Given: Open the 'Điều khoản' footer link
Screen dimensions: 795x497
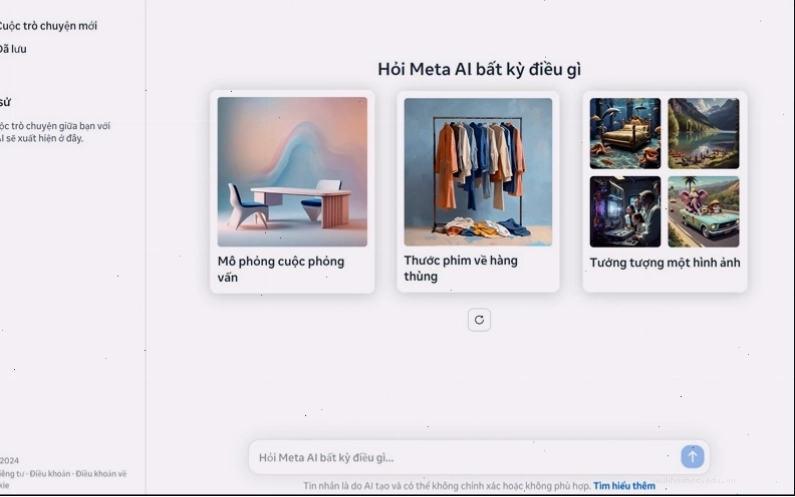Looking at the screenshot, I should point(50,474).
